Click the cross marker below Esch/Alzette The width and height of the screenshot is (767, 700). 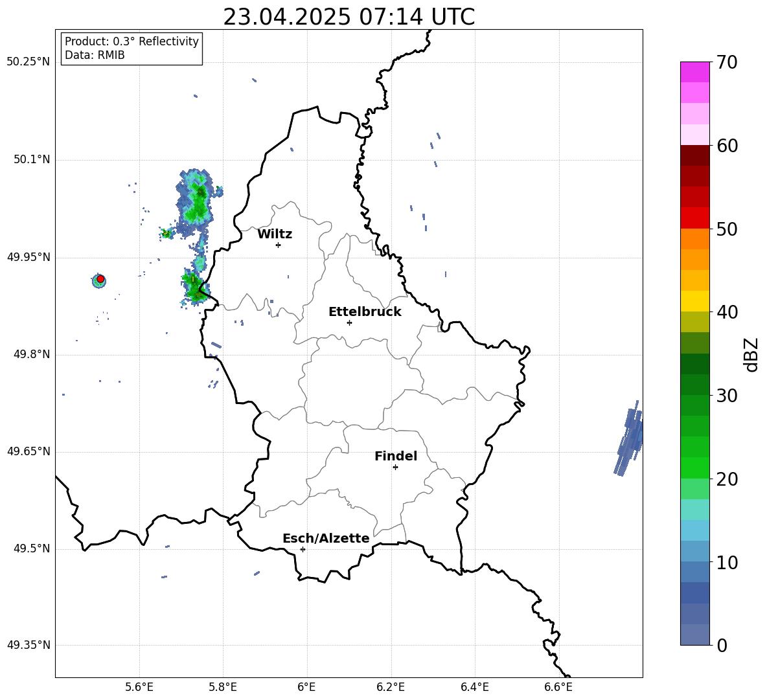point(303,549)
